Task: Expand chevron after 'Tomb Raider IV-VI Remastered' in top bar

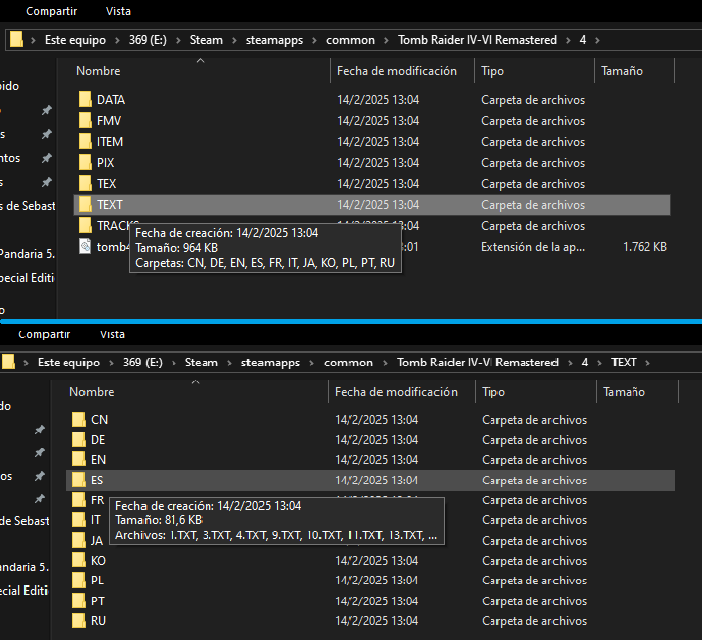Action: point(568,40)
